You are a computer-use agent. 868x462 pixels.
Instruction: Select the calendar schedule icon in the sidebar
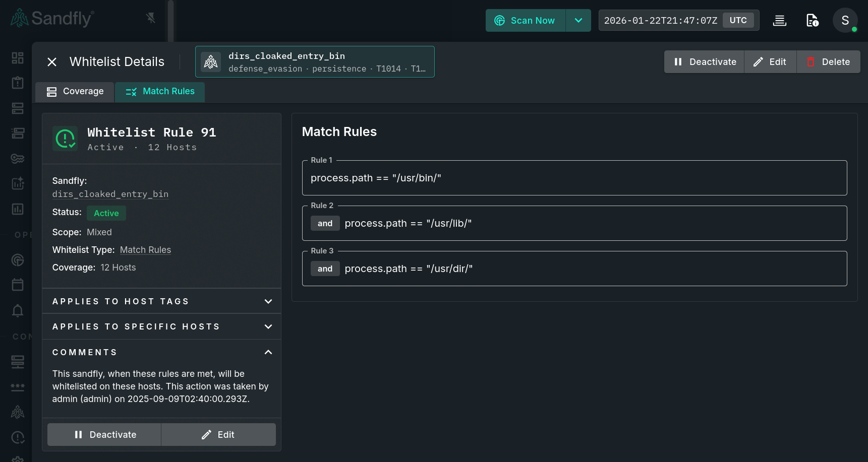(17, 284)
